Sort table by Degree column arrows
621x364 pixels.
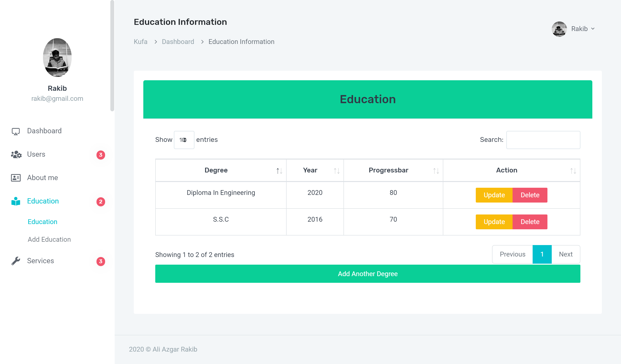[x=279, y=171]
